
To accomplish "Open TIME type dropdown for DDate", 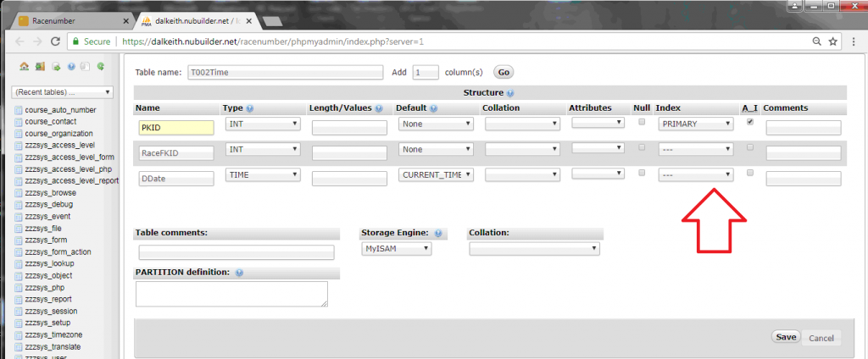I will (x=263, y=174).
